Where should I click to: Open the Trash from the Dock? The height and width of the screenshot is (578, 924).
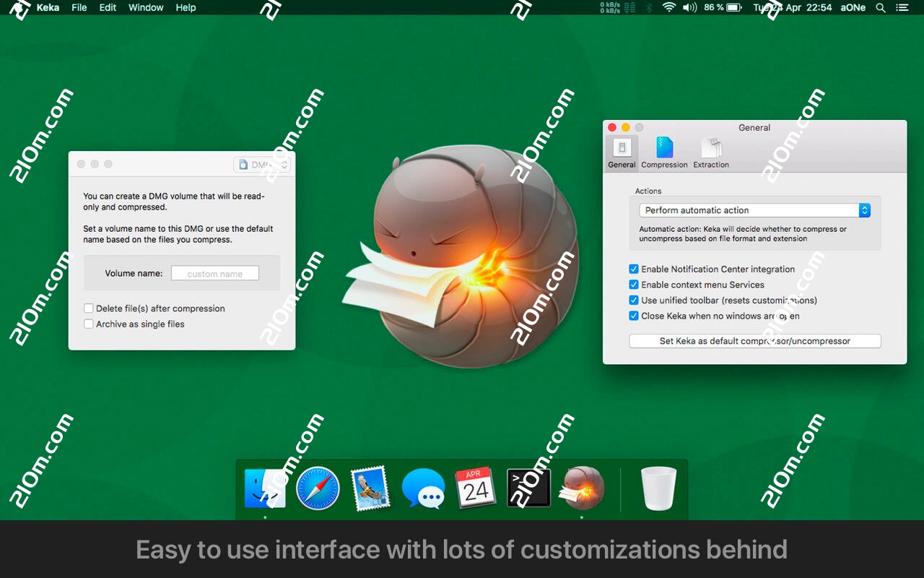pyautogui.click(x=658, y=488)
